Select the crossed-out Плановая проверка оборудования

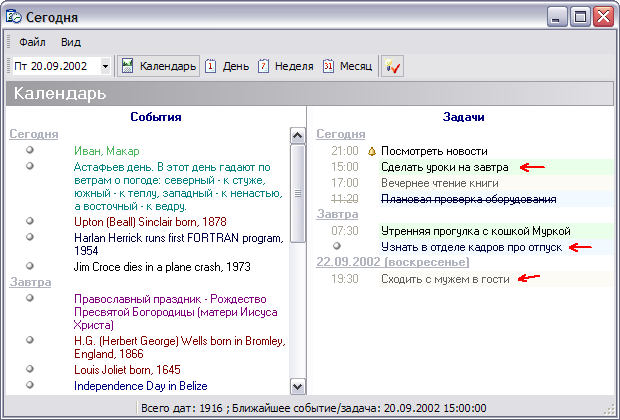tap(469, 199)
